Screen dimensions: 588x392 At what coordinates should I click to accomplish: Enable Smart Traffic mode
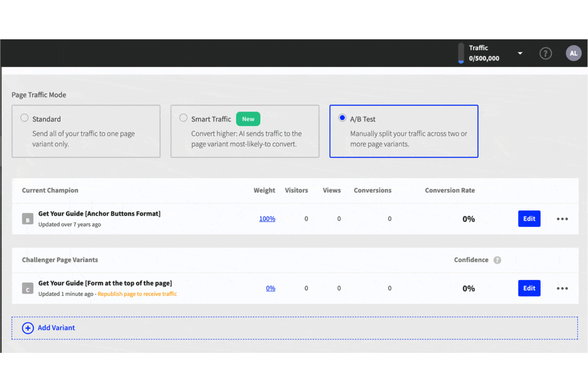[183, 118]
